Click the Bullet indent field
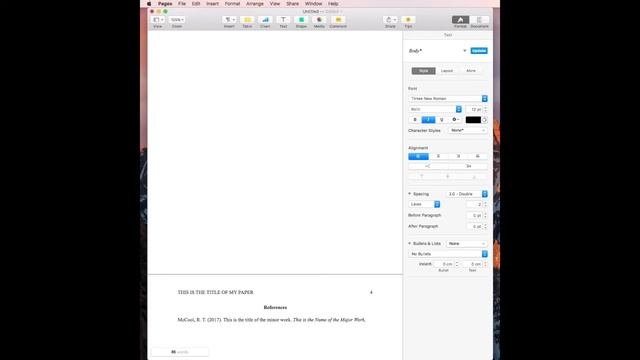The width and height of the screenshot is (640, 360). 444,264
